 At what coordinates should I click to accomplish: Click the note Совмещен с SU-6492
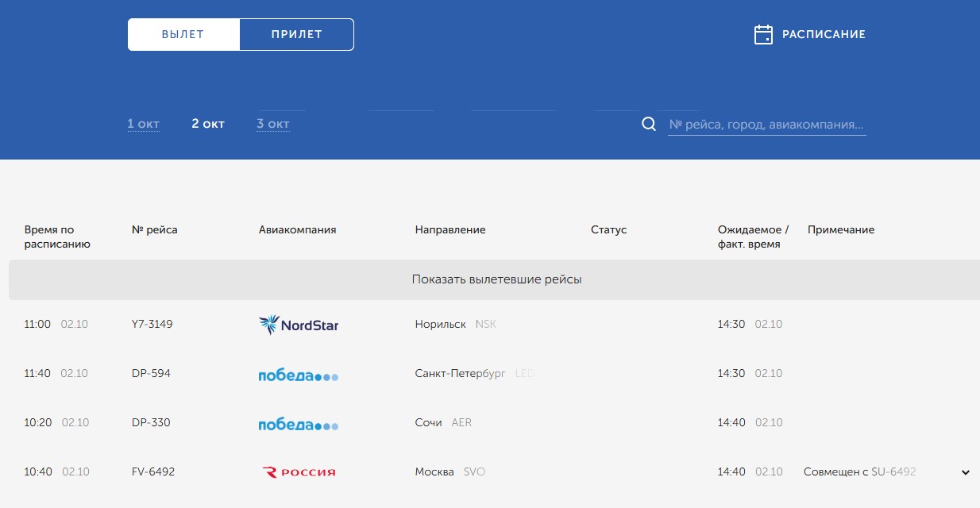coord(860,471)
